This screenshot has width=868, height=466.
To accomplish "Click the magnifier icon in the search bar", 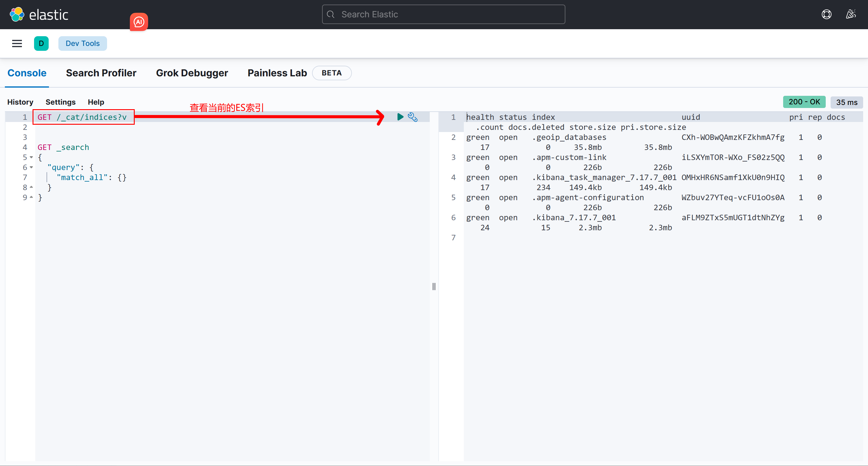I will [331, 15].
